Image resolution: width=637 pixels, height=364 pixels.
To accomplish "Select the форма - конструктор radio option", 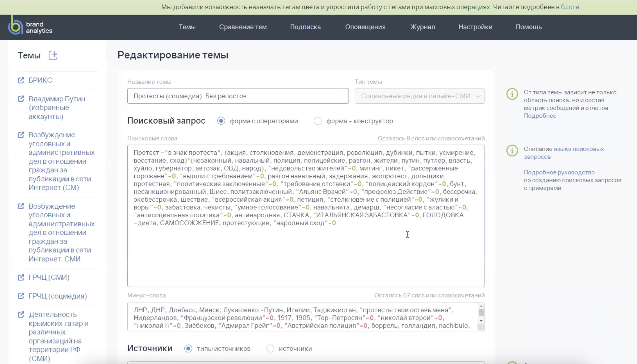I will point(317,121).
